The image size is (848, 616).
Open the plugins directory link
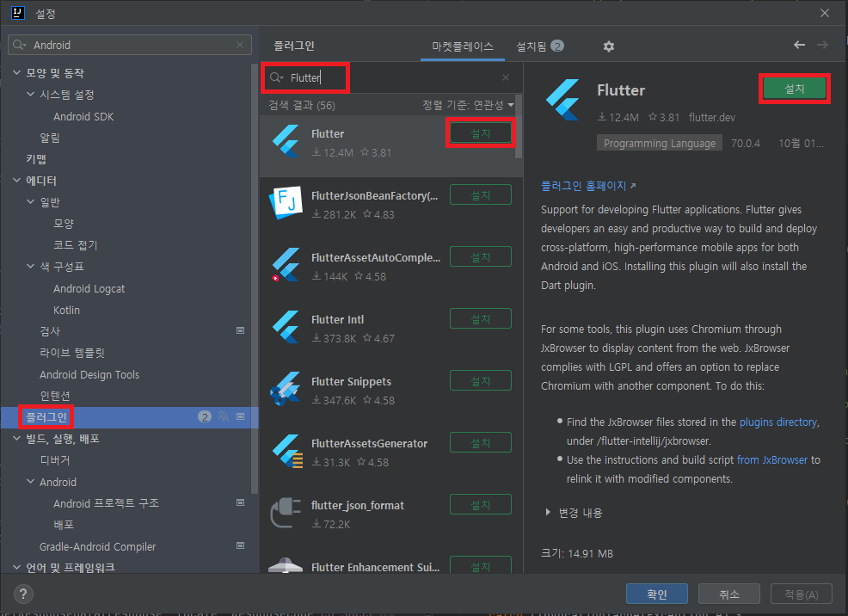click(778, 422)
